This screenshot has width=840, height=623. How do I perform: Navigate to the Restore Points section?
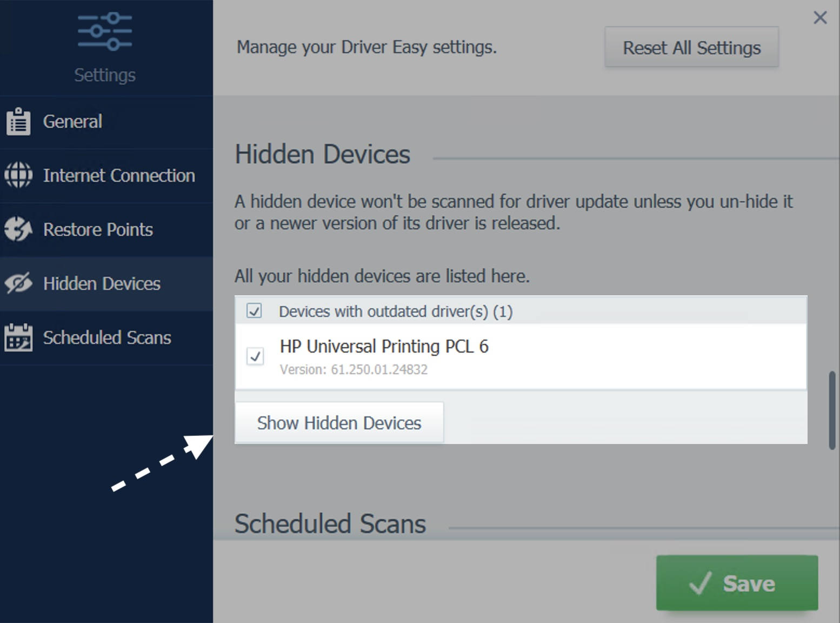coord(98,229)
